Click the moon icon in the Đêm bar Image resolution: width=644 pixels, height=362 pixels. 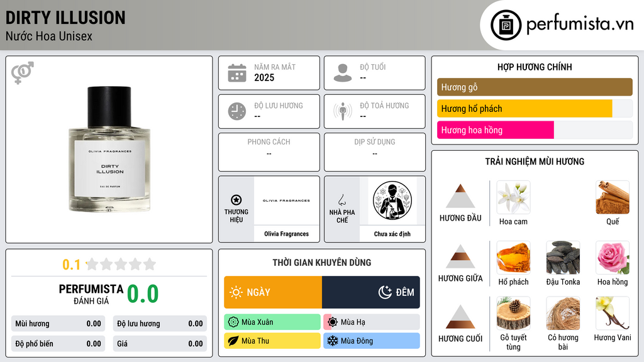385,292
